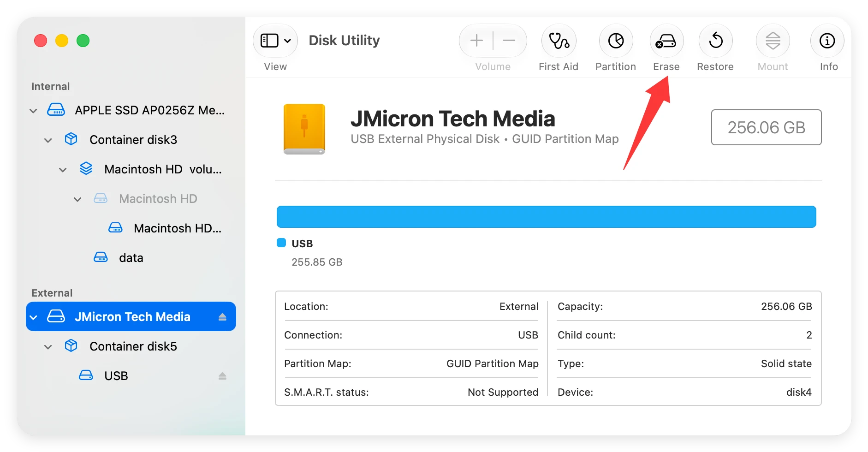Open the Restore tool
The image size is (868, 452).
click(715, 41)
